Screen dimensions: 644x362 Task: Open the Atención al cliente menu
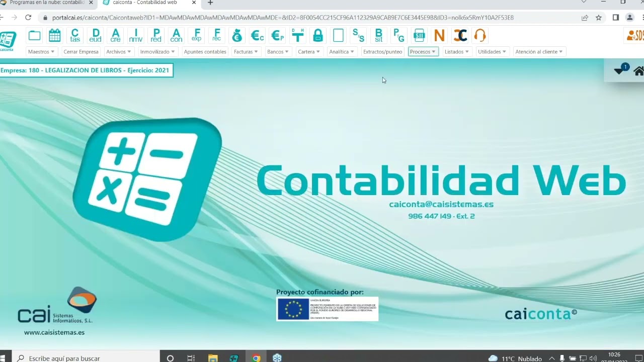539,52
